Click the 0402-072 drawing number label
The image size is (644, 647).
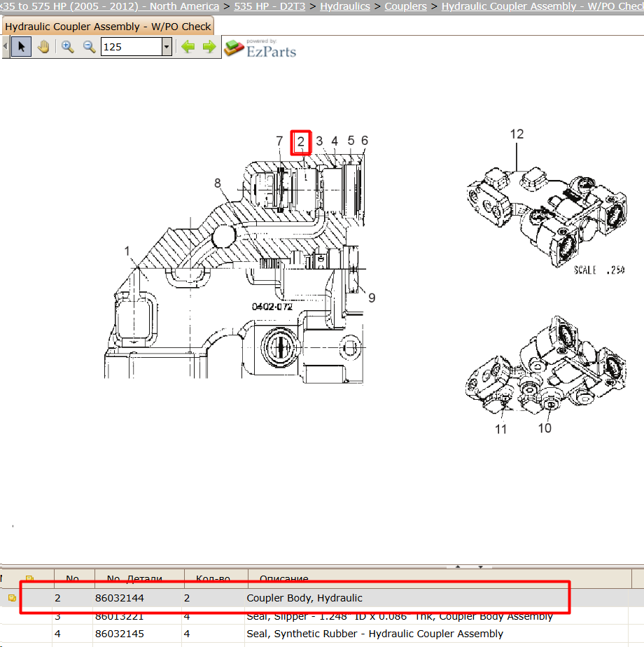(x=272, y=307)
